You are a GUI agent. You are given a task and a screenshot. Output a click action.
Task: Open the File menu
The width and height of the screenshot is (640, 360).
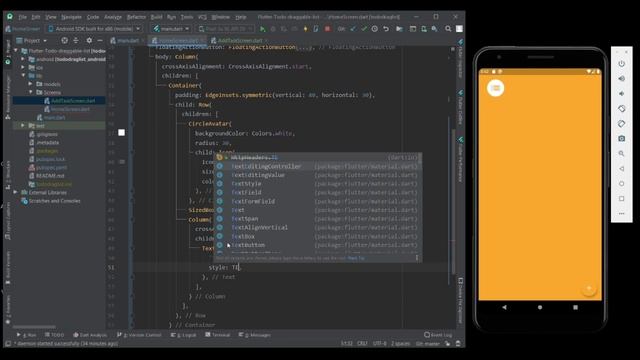click(x=22, y=17)
